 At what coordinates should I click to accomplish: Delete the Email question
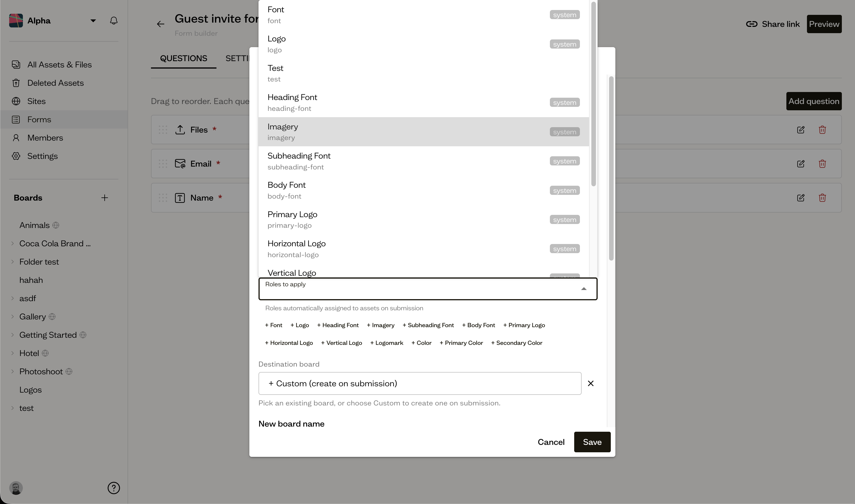tap(822, 164)
